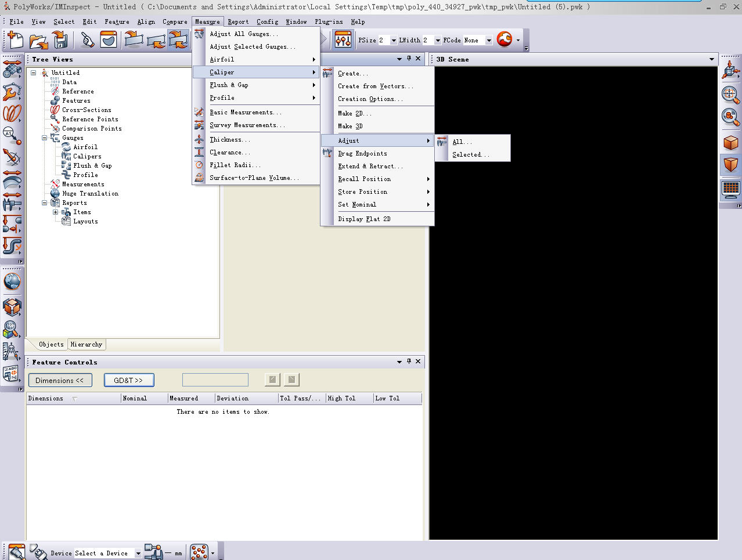
Task: Click the wrench with points icon in left toolbar
Action: coord(12,91)
